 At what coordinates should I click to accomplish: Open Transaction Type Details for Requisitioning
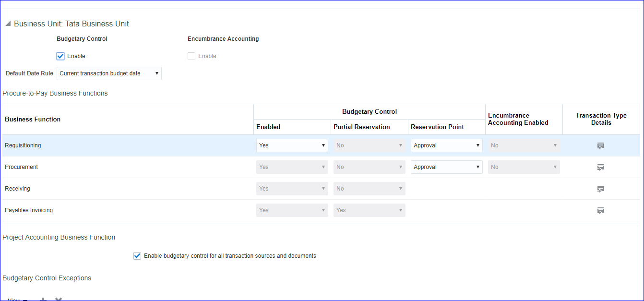pyautogui.click(x=600, y=145)
